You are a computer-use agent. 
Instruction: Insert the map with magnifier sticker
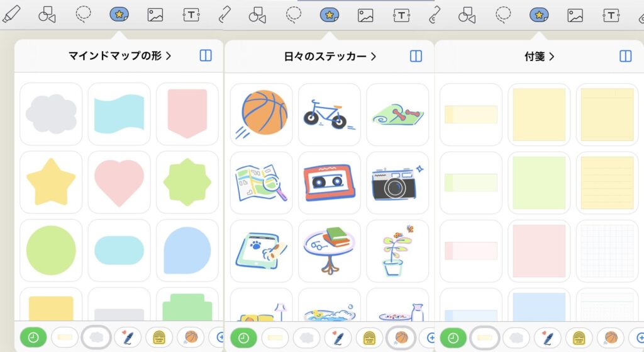point(261,183)
